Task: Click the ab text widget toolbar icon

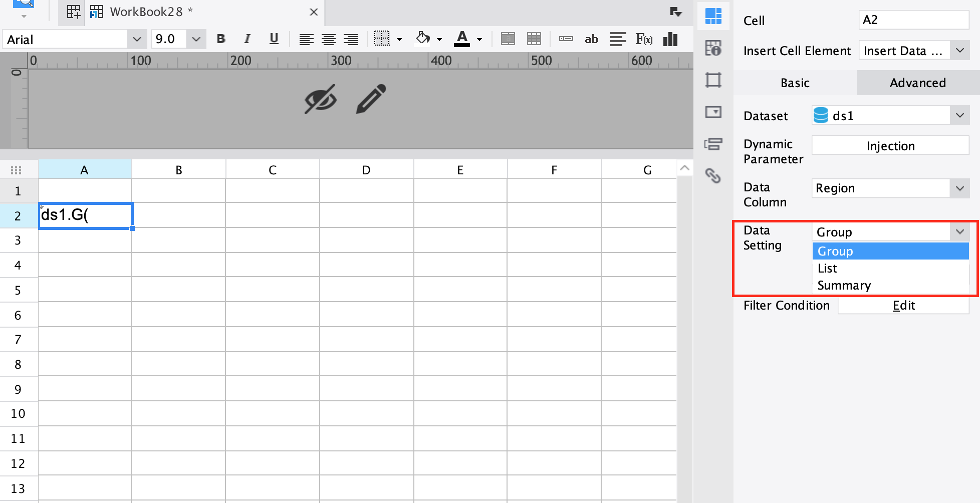Action: (x=591, y=39)
